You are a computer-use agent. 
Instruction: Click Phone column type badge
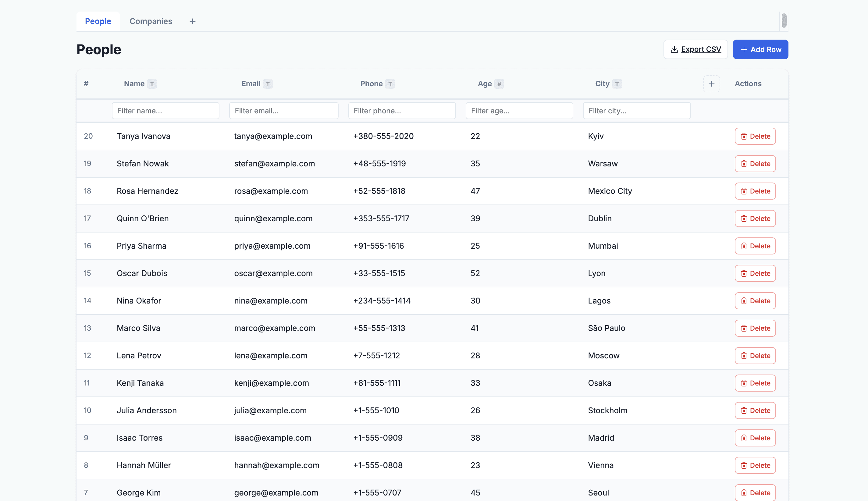[390, 83]
